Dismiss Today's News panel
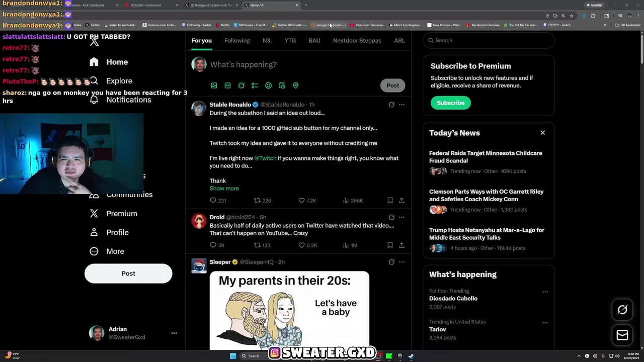The width and height of the screenshot is (644, 362). coord(542,133)
